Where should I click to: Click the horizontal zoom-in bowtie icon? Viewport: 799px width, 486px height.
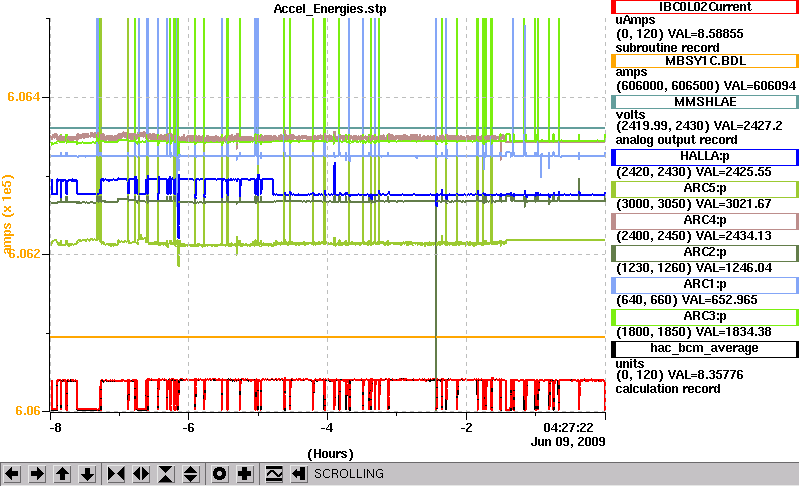tap(116, 474)
